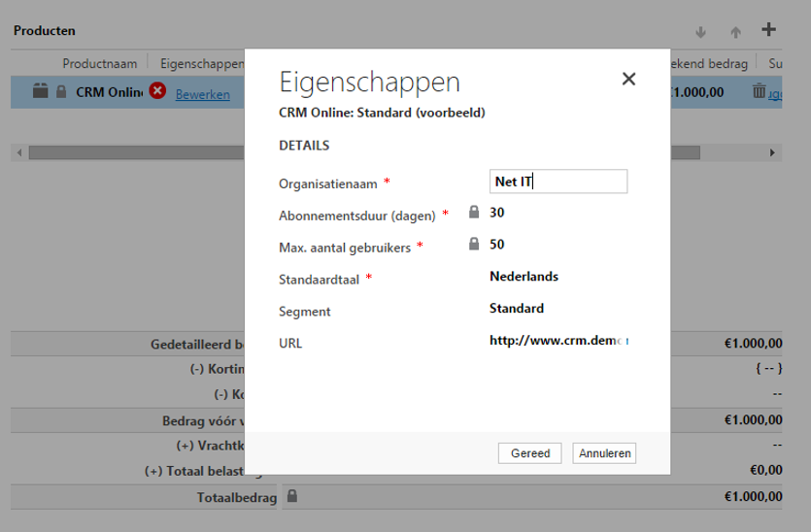Click the lock icon next to Totaalbedrag
The width and height of the screenshot is (811, 532).
(292, 496)
